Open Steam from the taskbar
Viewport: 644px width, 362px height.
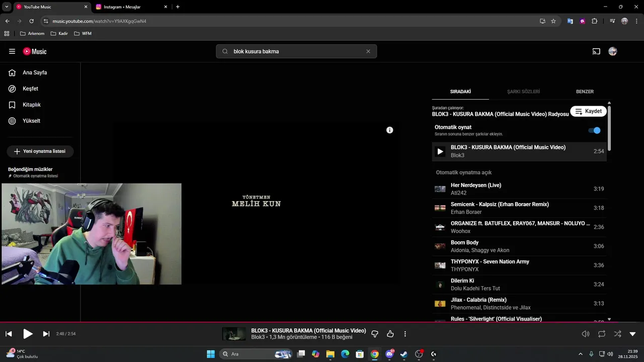coord(404,354)
